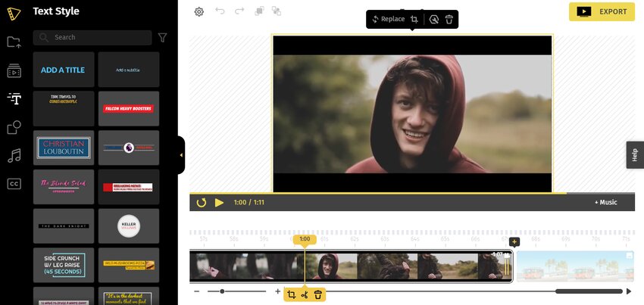Screen dimensions: 644x305
Task: Crop the video from floating toolbar
Action: 414,19
